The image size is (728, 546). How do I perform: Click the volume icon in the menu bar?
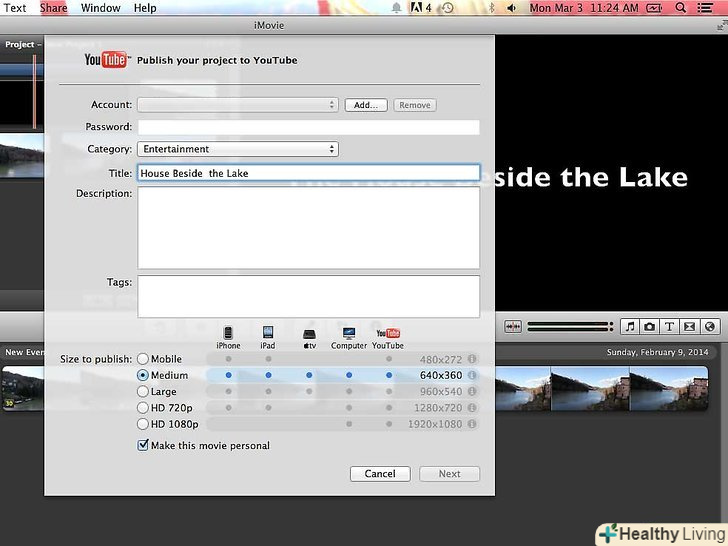tap(511, 8)
